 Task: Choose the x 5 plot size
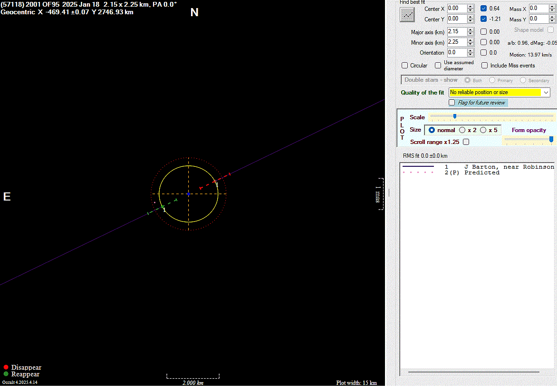tap(483, 130)
